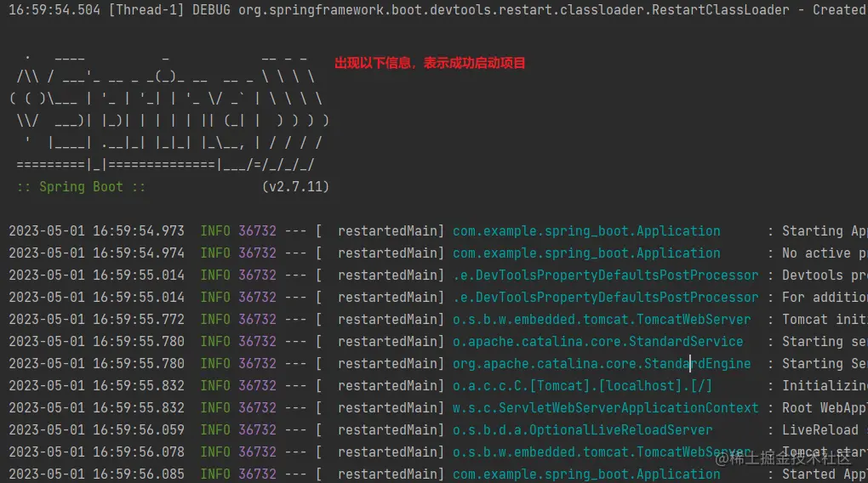Screen dimensions: 868x483
Task: Click 'w.s.c.ServletWebServerApplicationContext' logger name
Action: click(x=606, y=408)
